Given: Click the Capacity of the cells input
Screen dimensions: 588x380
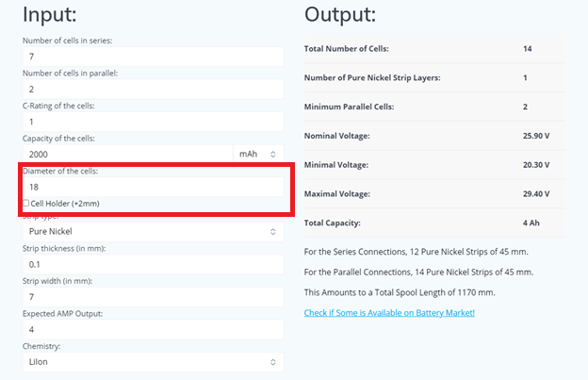Looking at the screenshot, I should pos(127,154).
